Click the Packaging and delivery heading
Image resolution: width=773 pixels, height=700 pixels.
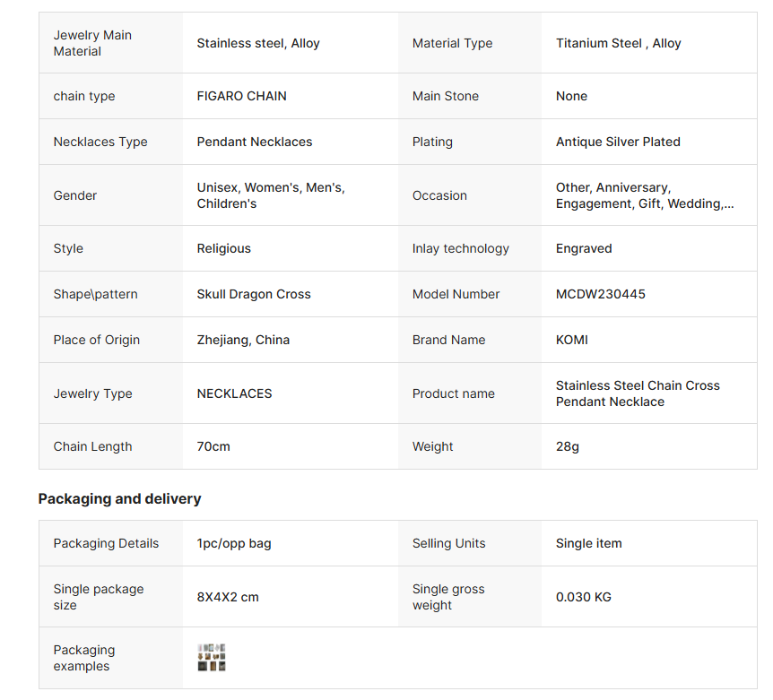[119, 498]
